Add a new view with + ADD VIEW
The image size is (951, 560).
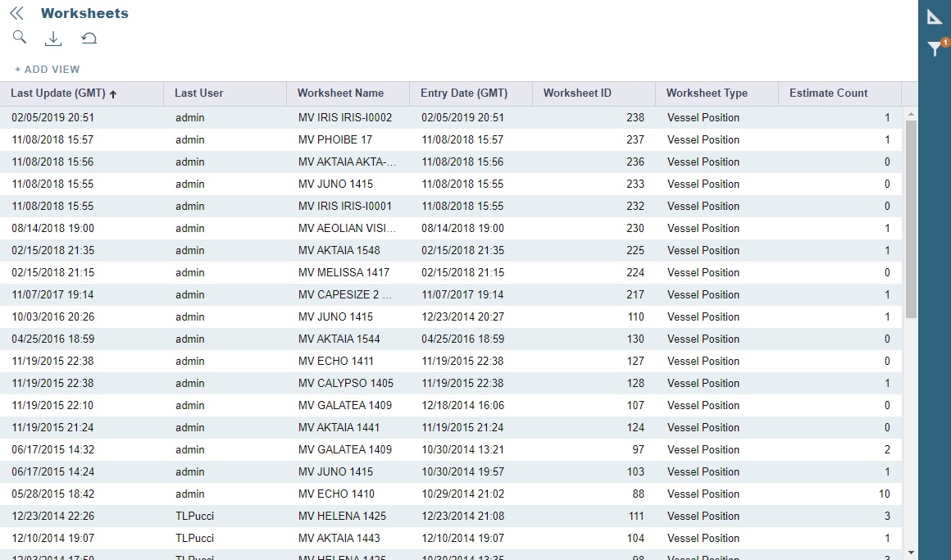(48, 70)
